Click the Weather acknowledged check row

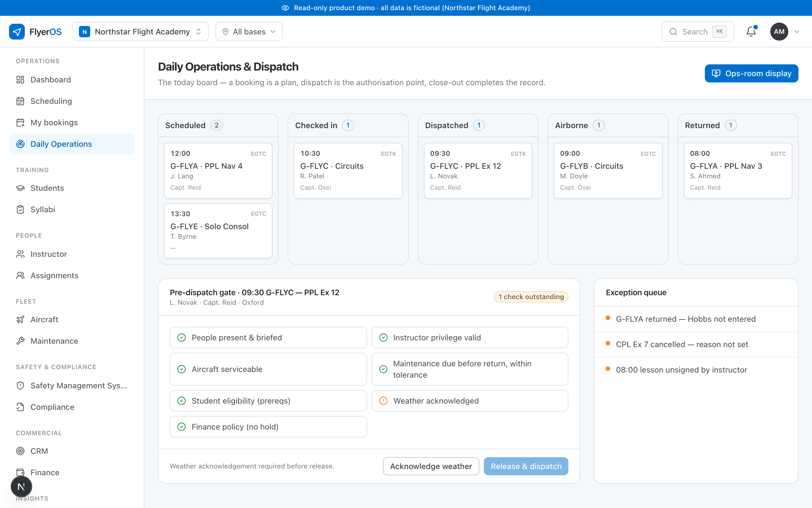(x=470, y=401)
